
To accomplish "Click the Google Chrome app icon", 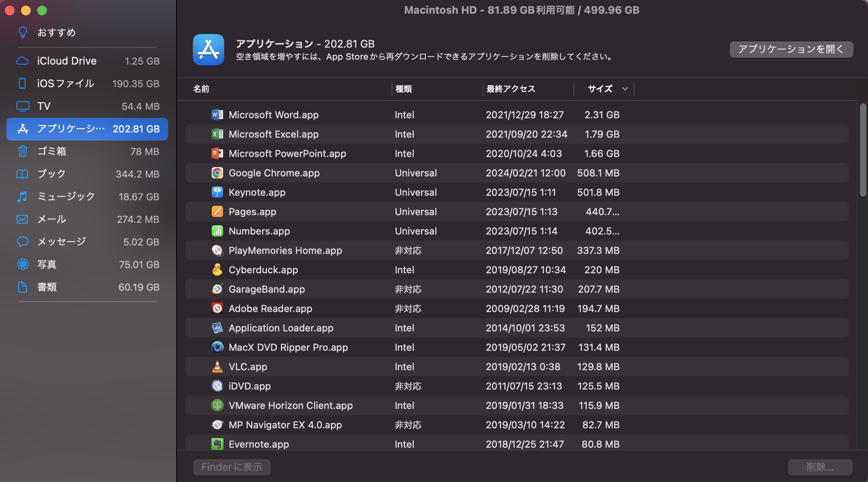I will 217,173.
